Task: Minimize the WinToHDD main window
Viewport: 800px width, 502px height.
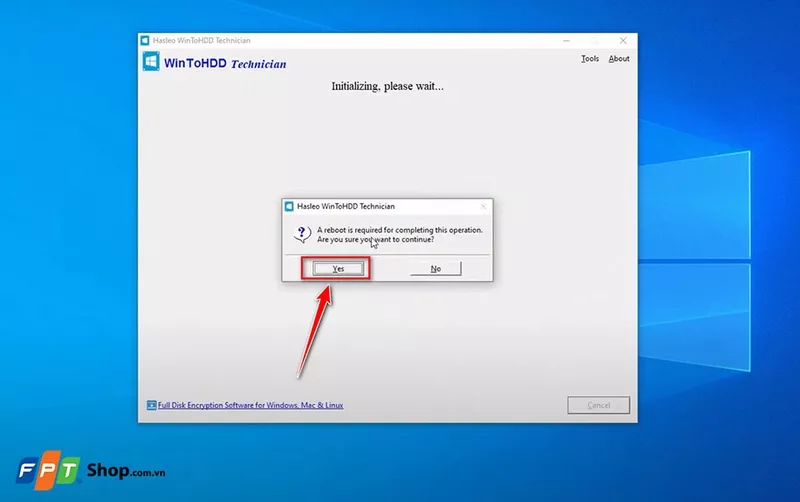Action: click(566, 40)
